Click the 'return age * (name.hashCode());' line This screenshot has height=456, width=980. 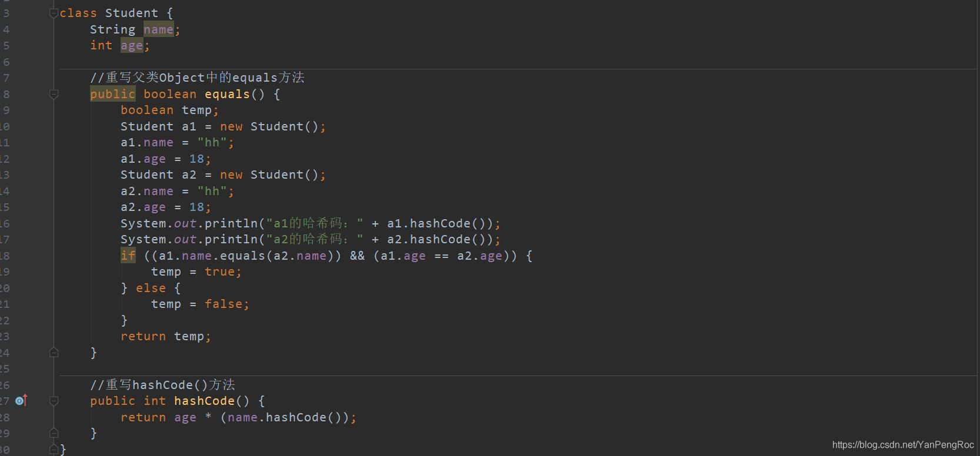click(238, 417)
